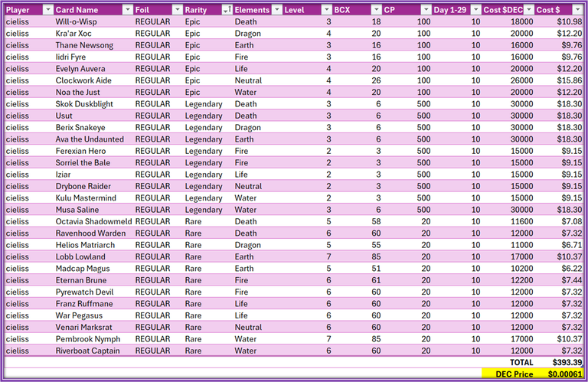Screen dimensions: 588x382
Task: Select the Ava the Undaunted cell
Action: tap(93, 139)
